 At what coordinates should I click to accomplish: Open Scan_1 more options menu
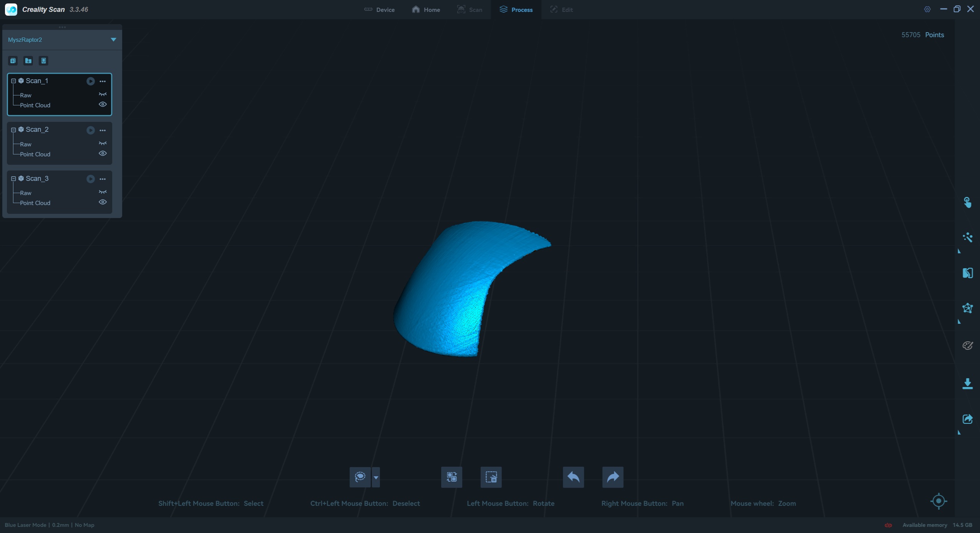tap(103, 81)
